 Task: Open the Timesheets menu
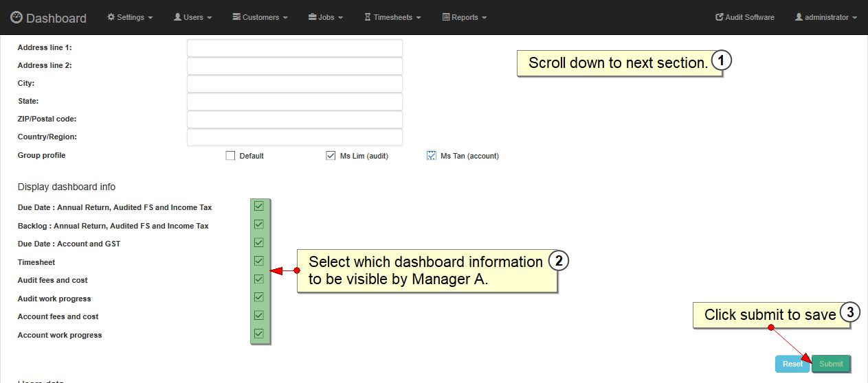(x=392, y=17)
